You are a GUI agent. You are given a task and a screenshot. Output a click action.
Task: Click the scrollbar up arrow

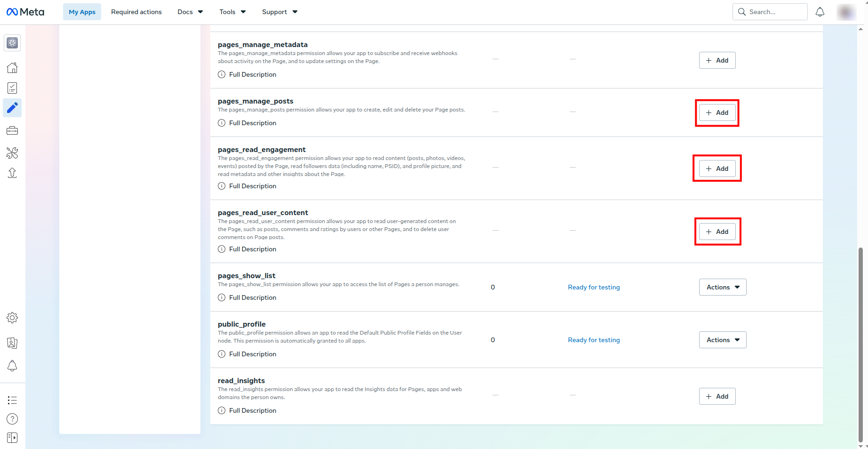tap(860, 29)
